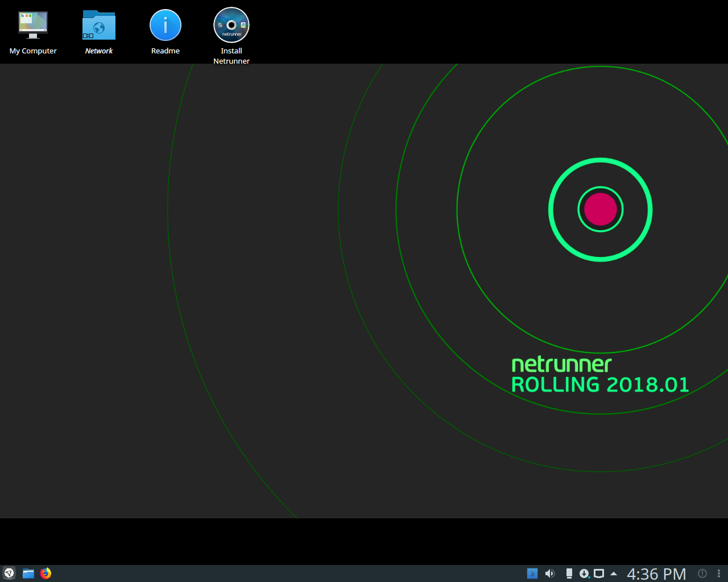The height and width of the screenshot is (582, 728).
Task: Expand the hidden system tray icons arrow
Action: coord(614,573)
